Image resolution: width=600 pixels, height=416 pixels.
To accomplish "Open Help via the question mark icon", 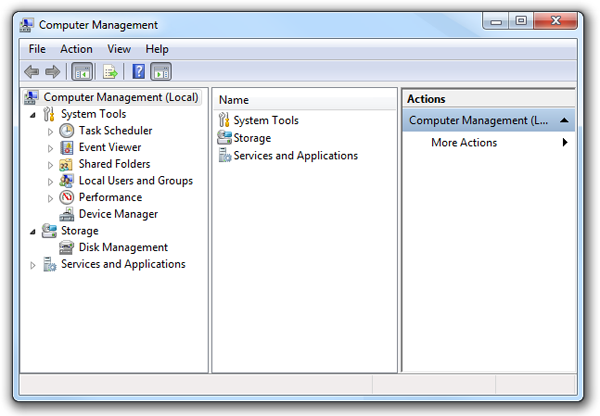I will pos(139,72).
